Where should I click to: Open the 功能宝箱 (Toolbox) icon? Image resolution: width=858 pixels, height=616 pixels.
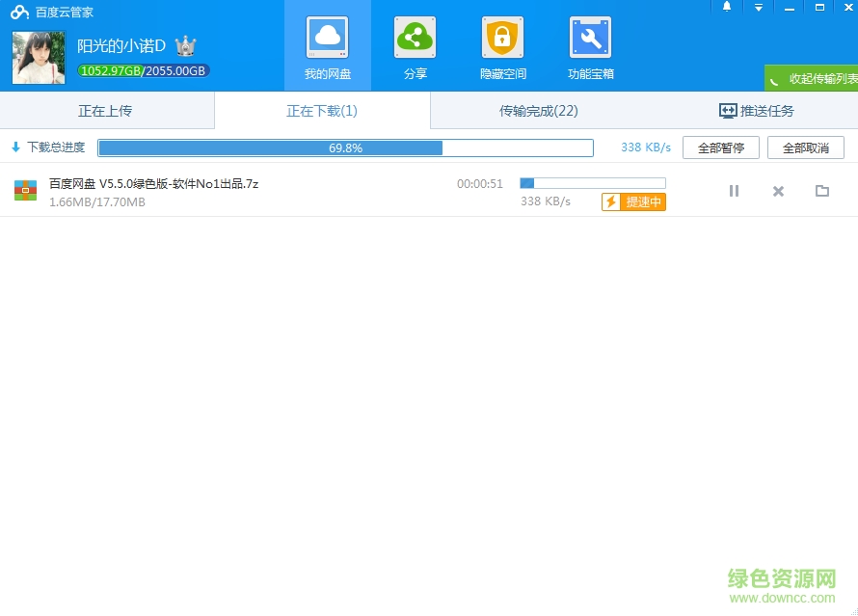[x=589, y=39]
